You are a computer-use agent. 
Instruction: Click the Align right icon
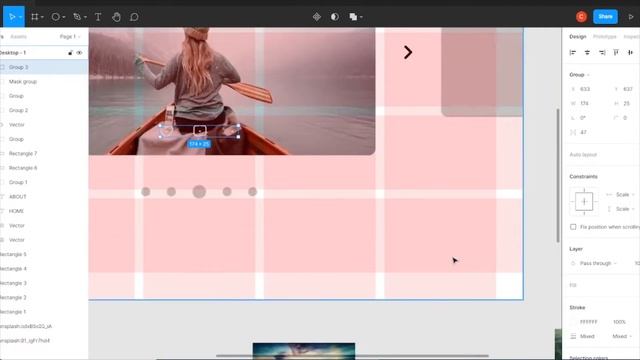point(602,52)
